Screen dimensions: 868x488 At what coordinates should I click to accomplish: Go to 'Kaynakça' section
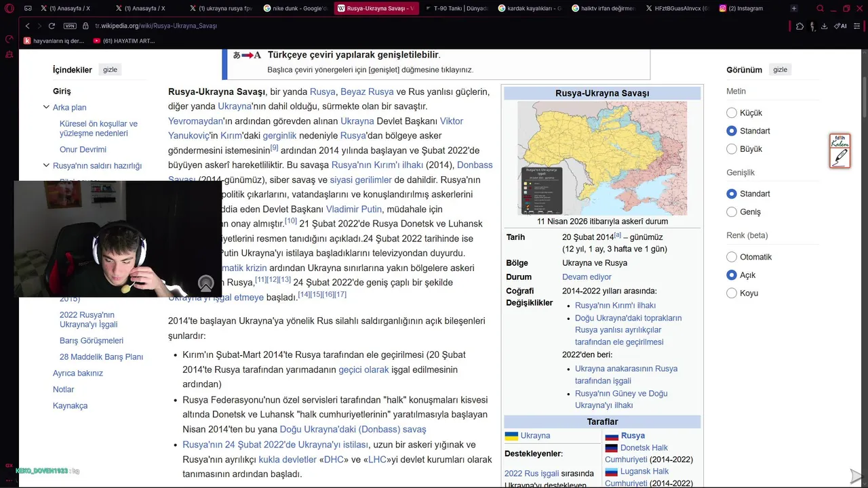tap(70, 405)
